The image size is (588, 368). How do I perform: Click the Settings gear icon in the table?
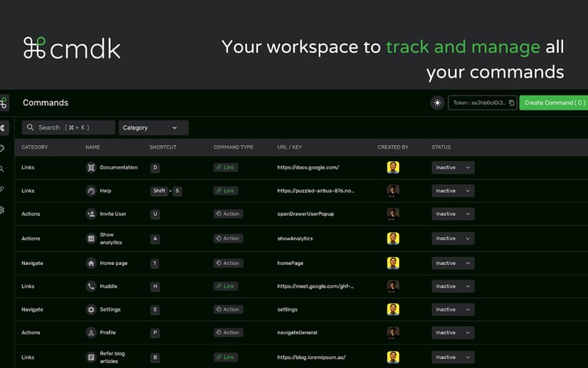90,309
